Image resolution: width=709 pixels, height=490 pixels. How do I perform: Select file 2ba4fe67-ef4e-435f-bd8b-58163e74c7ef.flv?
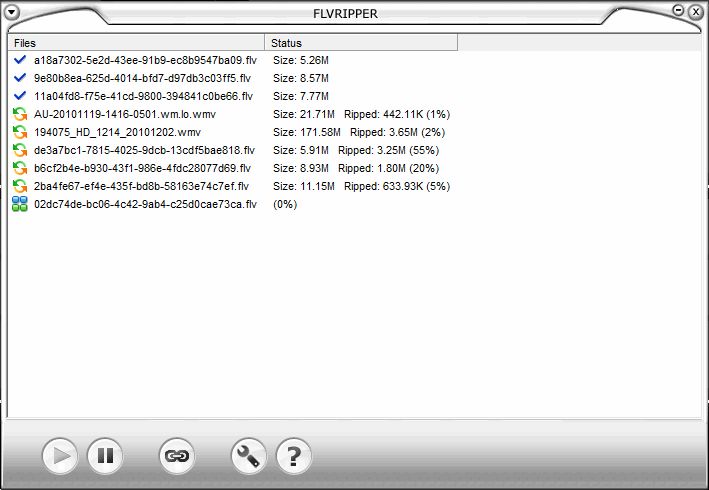click(x=142, y=187)
